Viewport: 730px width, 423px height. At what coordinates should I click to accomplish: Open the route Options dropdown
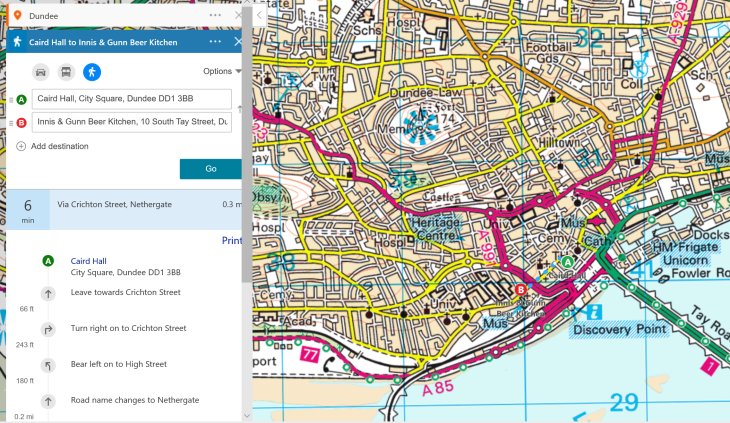tap(222, 72)
